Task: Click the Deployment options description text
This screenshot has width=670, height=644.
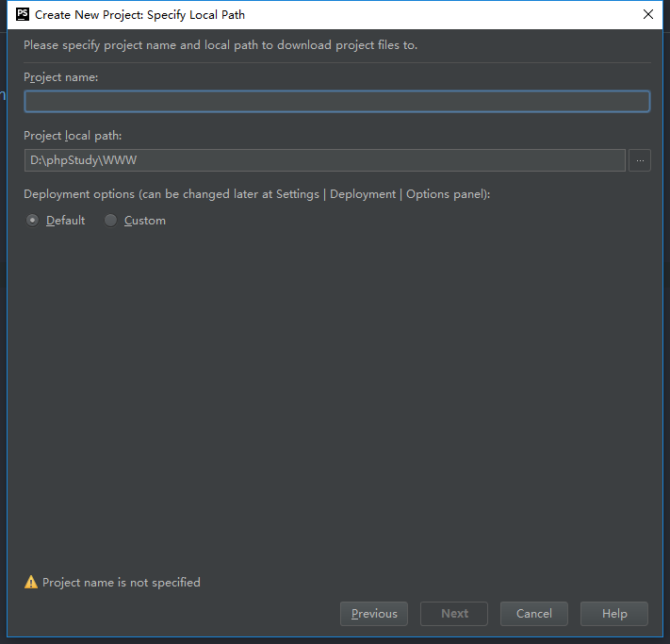Action: coord(257,194)
